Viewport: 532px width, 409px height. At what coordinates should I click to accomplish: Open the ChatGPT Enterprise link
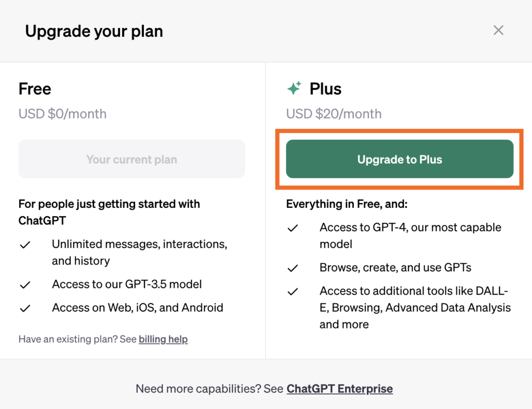pyautogui.click(x=340, y=389)
